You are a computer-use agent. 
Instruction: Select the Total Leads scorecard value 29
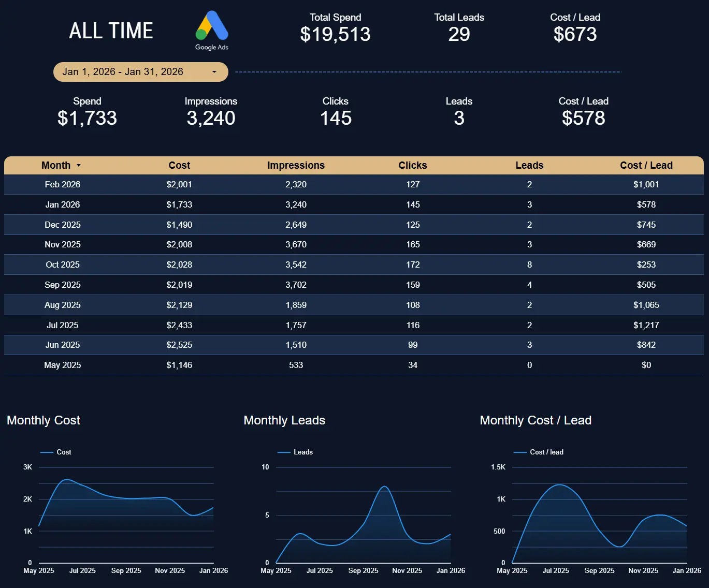point(459,34)
